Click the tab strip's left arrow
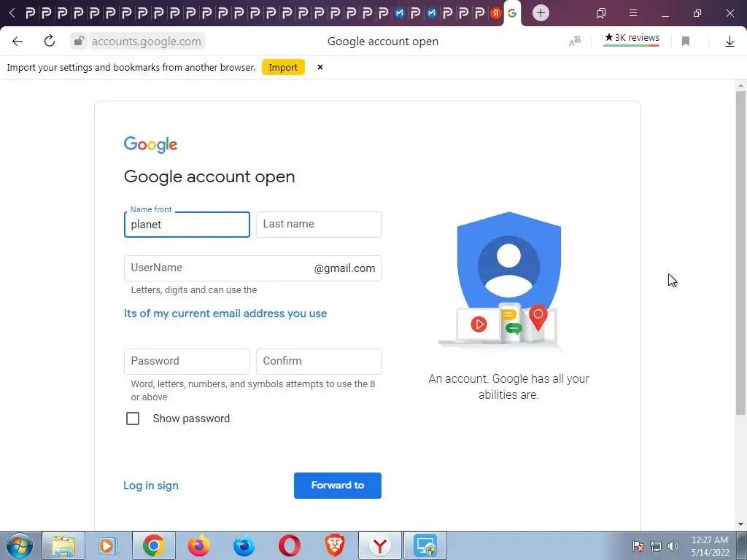This screenshot has width=747, height=560. [x=12, y=13]
